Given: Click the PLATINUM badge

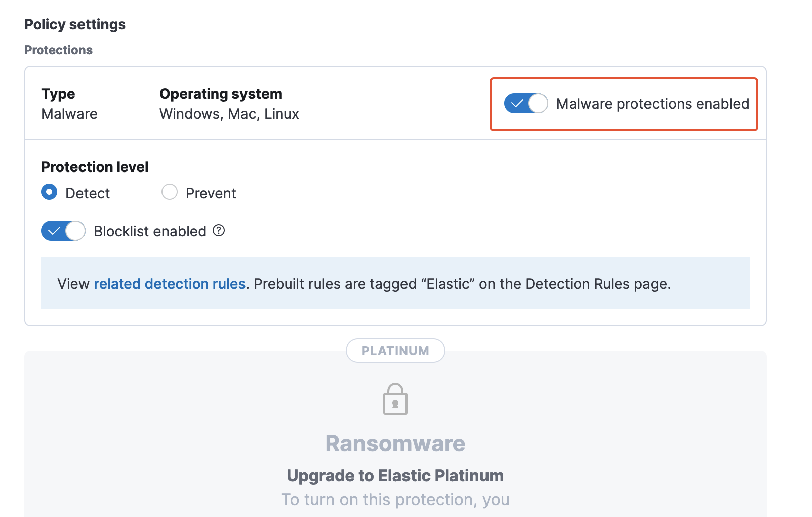Looking at the screenshot, I should point(395,351).
